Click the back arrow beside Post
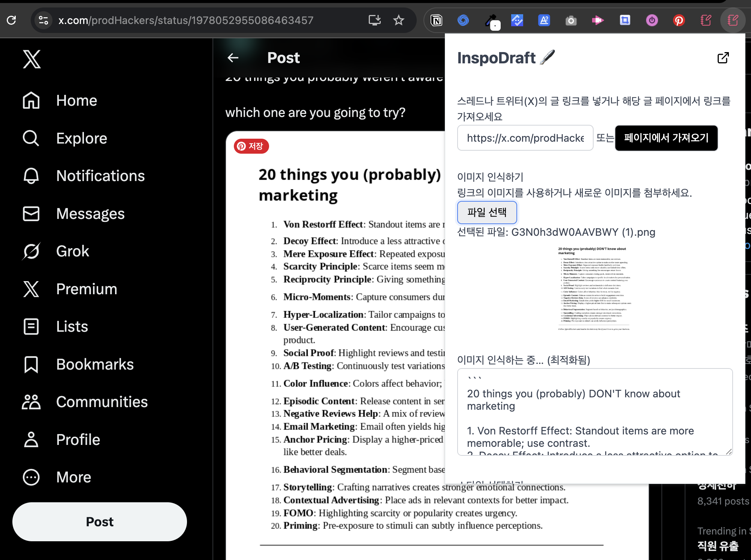The width and height of the screenshot is (751, 560). click(x=233, y=58)
